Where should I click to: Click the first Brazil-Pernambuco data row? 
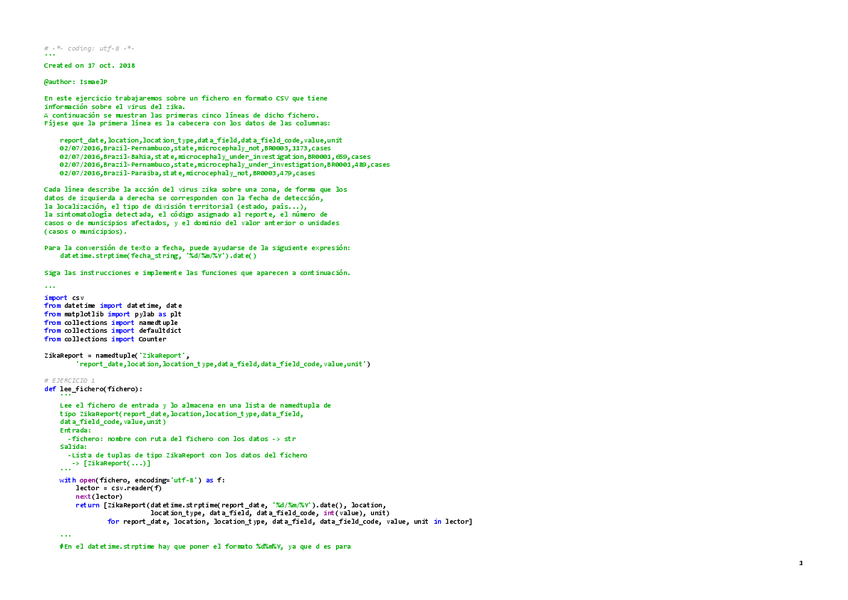[195, 148]
